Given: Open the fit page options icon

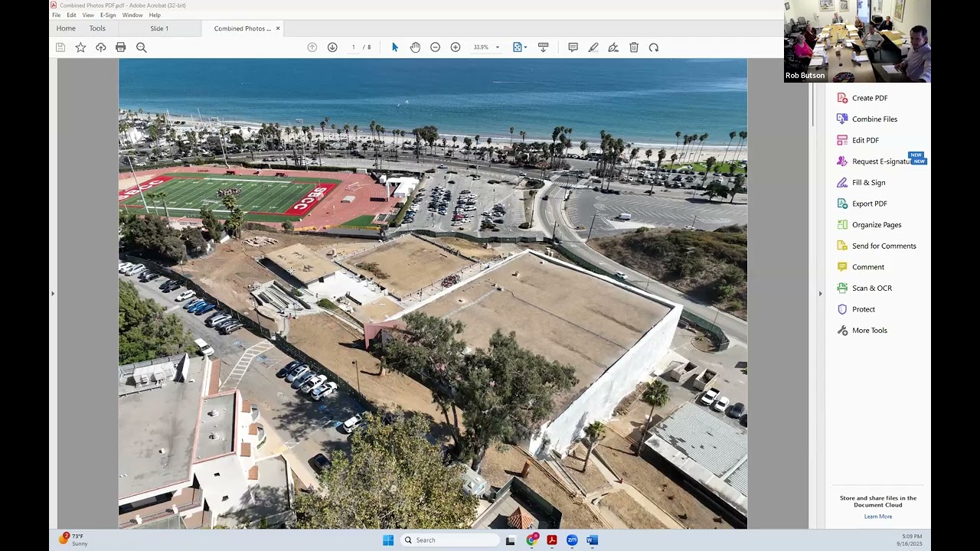Looking at the screenshot, I should [x=519, y=47].
